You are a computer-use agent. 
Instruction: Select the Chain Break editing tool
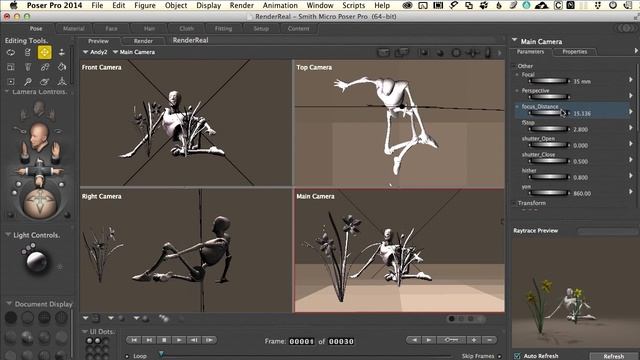click(x=44, y=67)
